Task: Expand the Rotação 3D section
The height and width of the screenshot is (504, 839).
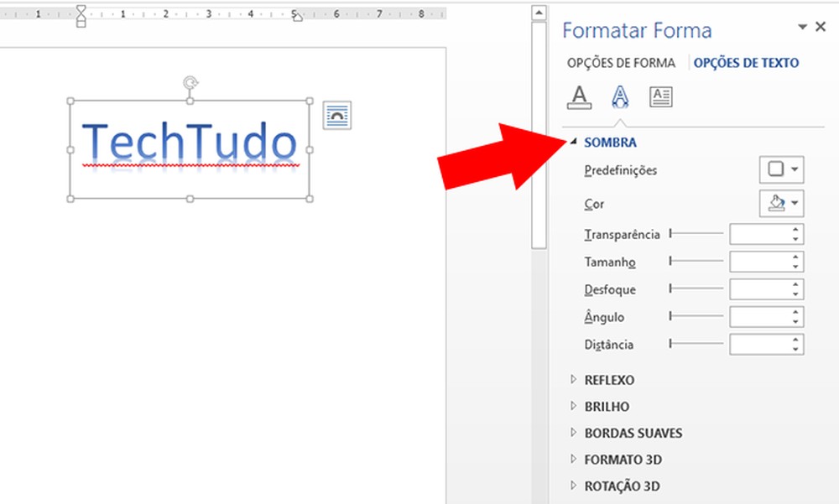Action: [x=574, y=486]
